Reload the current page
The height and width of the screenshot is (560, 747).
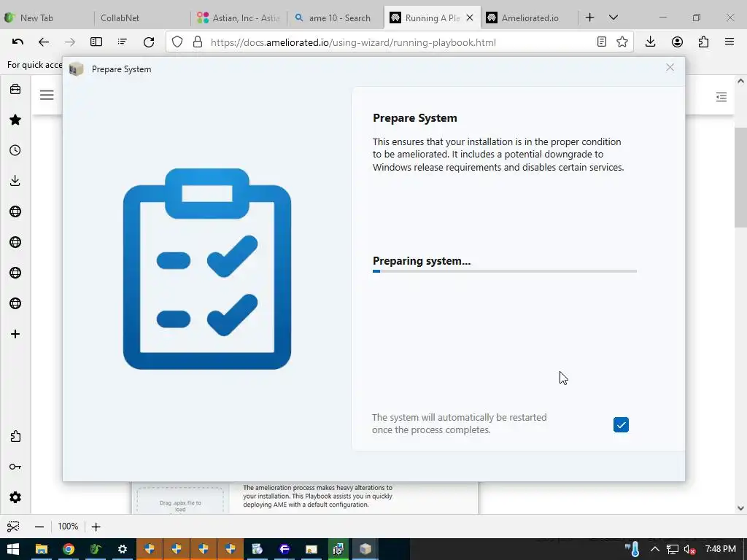pos(149,42)
